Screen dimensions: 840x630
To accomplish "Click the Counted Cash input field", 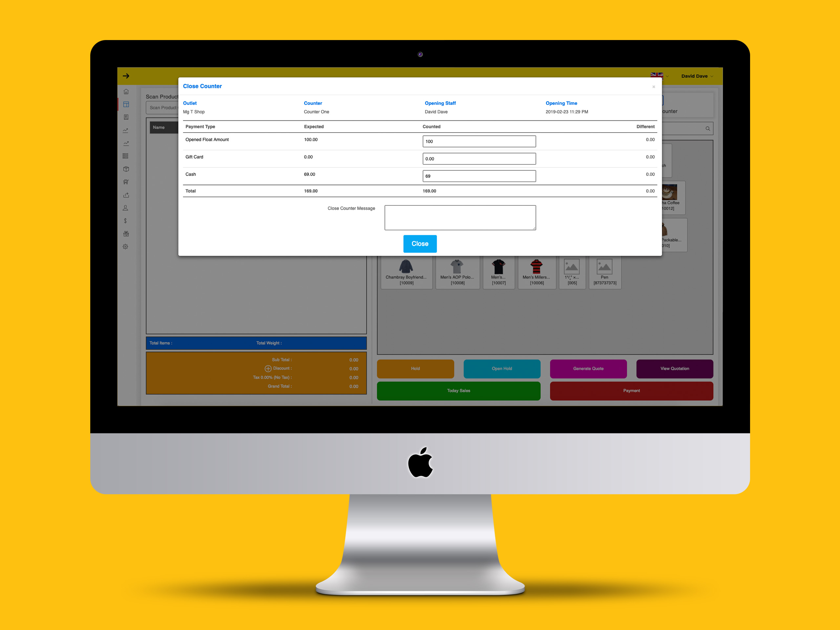I will [x=479, y=175].
